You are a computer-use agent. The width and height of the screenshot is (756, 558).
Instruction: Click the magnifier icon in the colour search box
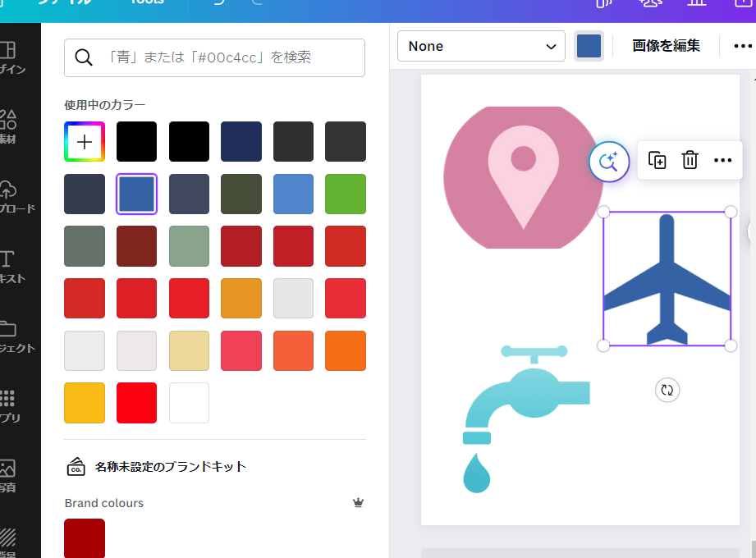click(x=84, y=57)
